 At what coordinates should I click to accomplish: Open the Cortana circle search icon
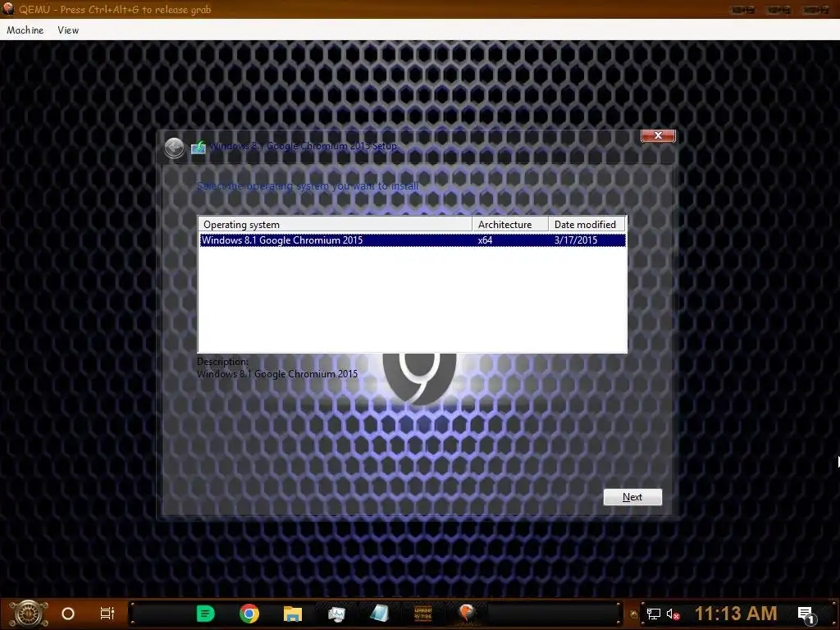tap(68, 614)
